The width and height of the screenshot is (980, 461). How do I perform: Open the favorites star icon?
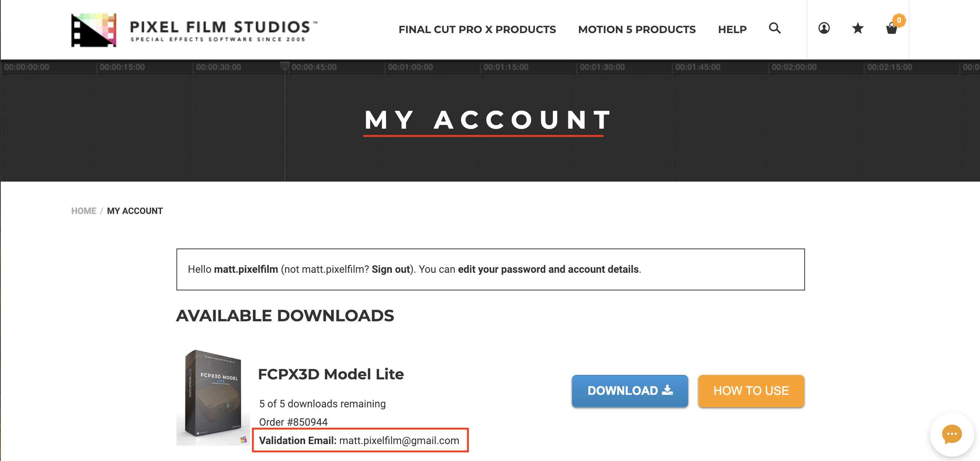pyautogui.click(x=858, y=28)
